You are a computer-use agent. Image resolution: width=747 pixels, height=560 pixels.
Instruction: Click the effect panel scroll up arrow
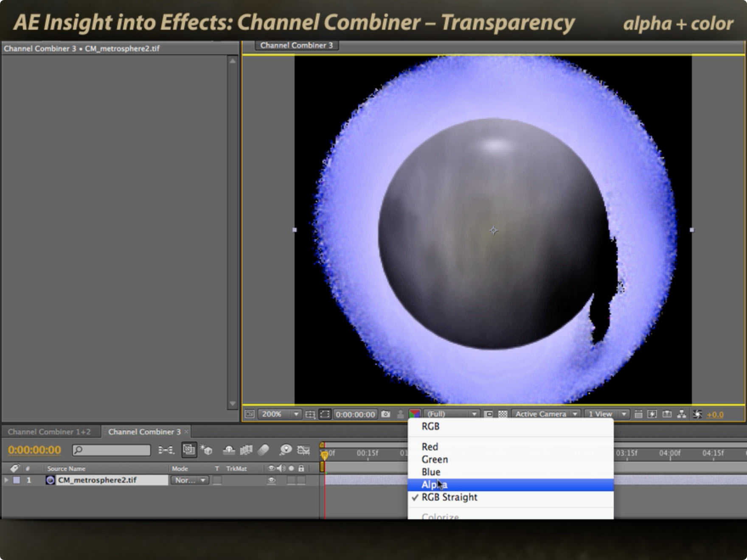tap(233, 61)
